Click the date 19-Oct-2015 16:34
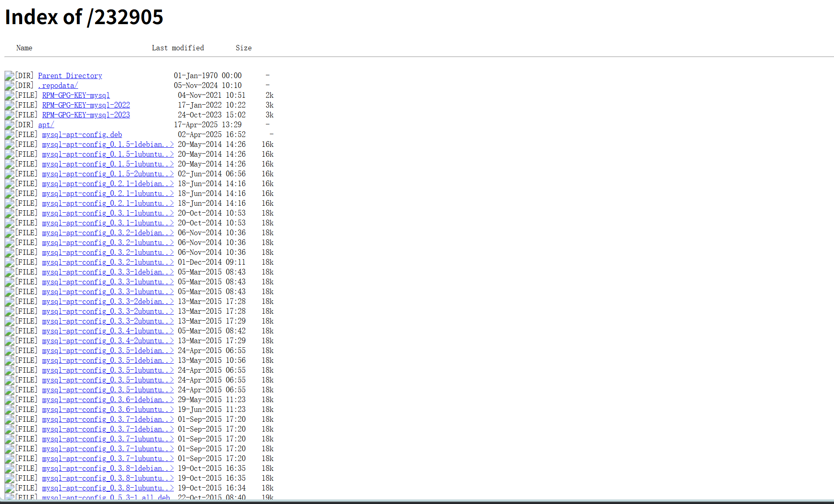This screenshot has width=834, height=504. (212, 488)
